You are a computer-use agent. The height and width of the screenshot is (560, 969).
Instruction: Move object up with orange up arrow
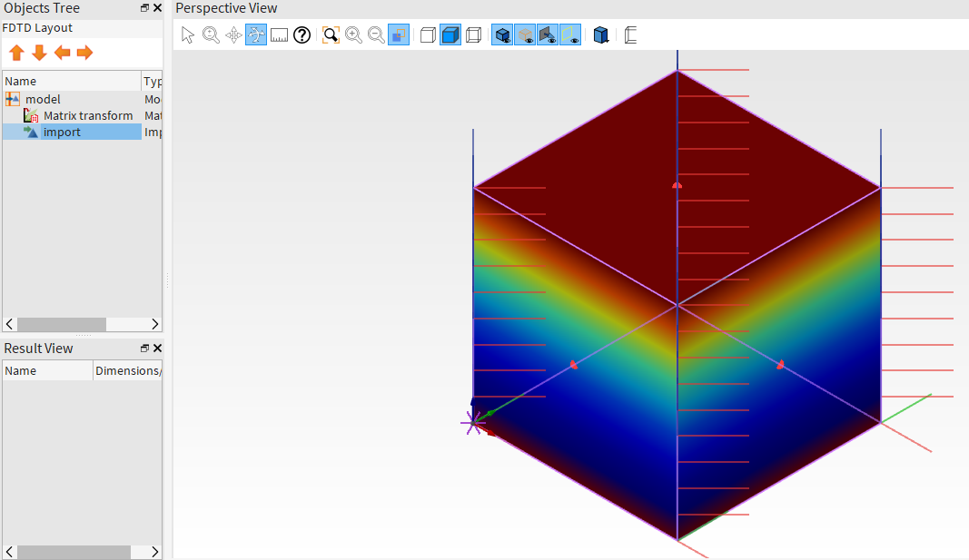pos(16,53)
